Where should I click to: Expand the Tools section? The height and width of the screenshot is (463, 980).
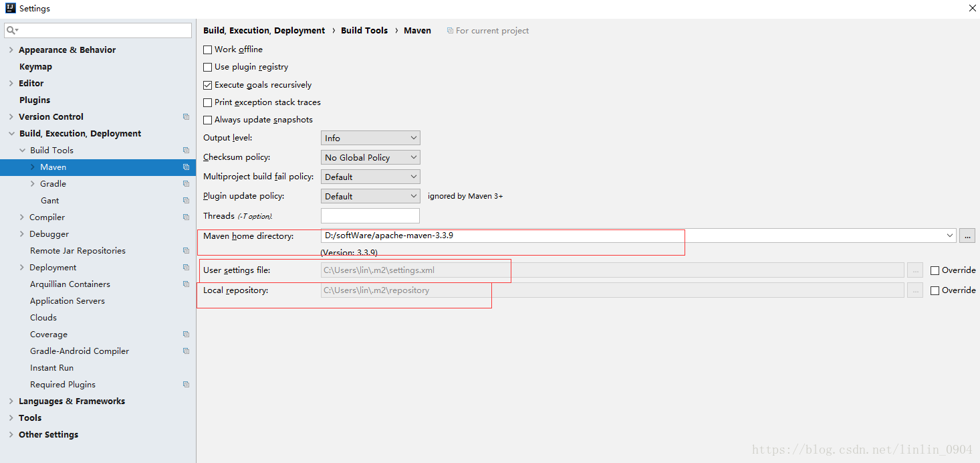coord(11,418)
